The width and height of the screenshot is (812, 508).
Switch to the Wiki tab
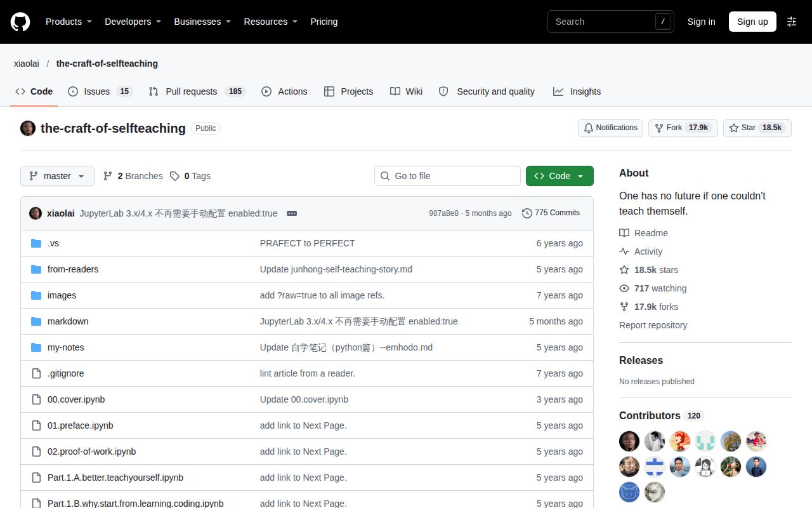coord(406,91)
